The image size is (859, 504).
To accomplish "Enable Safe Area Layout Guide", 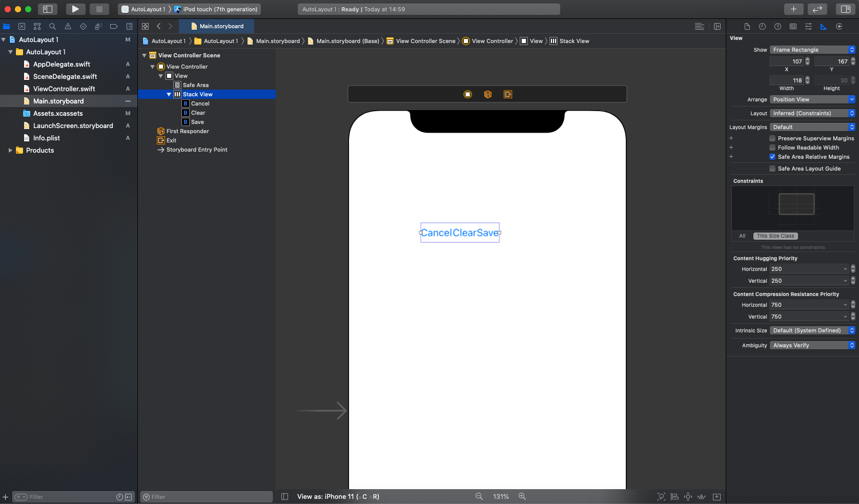I will [772, 169].
